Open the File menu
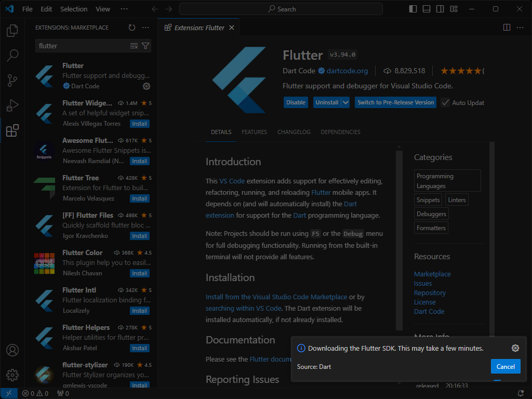532x399 pixels. pos(28,9)
